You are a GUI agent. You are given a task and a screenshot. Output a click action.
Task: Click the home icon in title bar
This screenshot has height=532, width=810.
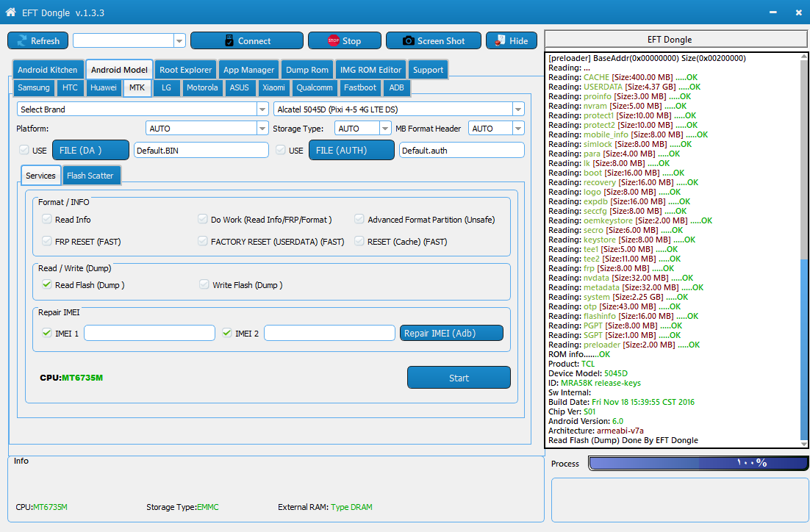(11, 12)
